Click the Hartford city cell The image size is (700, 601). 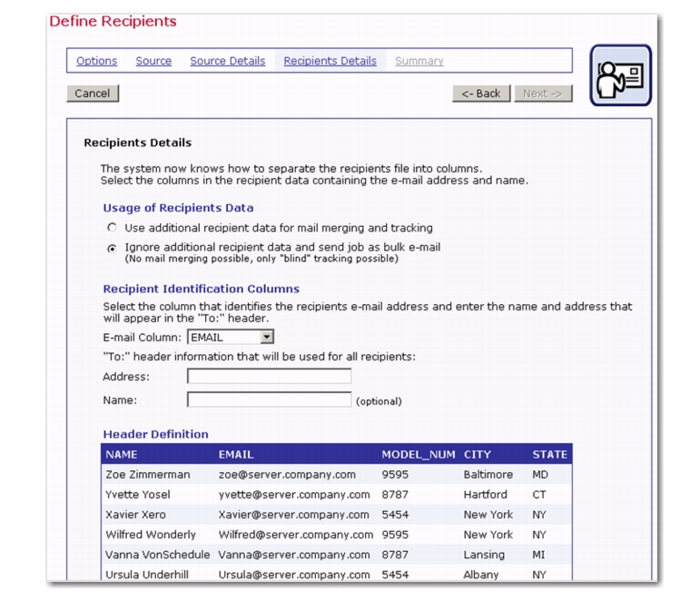pos(485,495)
